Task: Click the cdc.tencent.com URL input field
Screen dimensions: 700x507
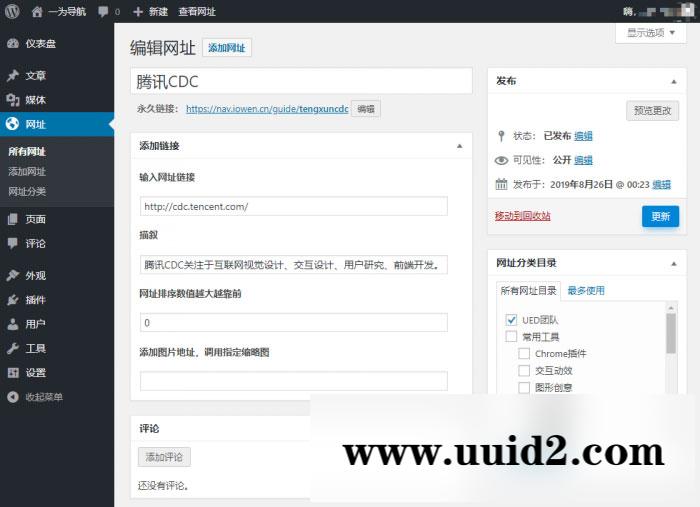Action: [x=294, y=206]
